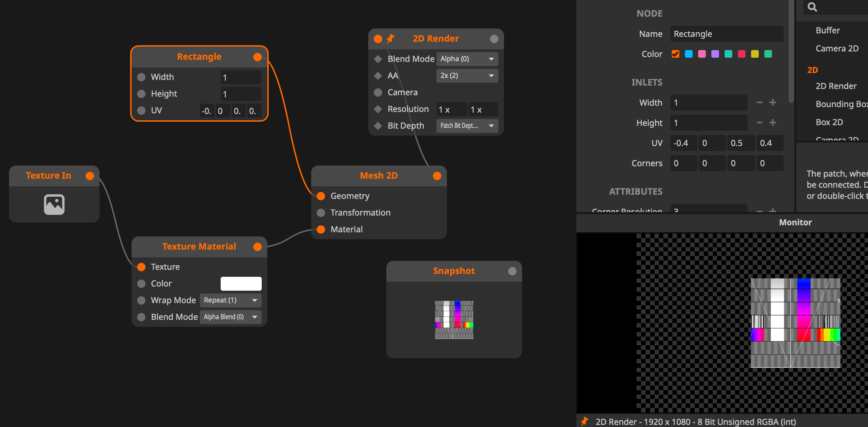868x427 pixels.
Task: Select Box 2D in the library list
Action: [x=829, y=122]
